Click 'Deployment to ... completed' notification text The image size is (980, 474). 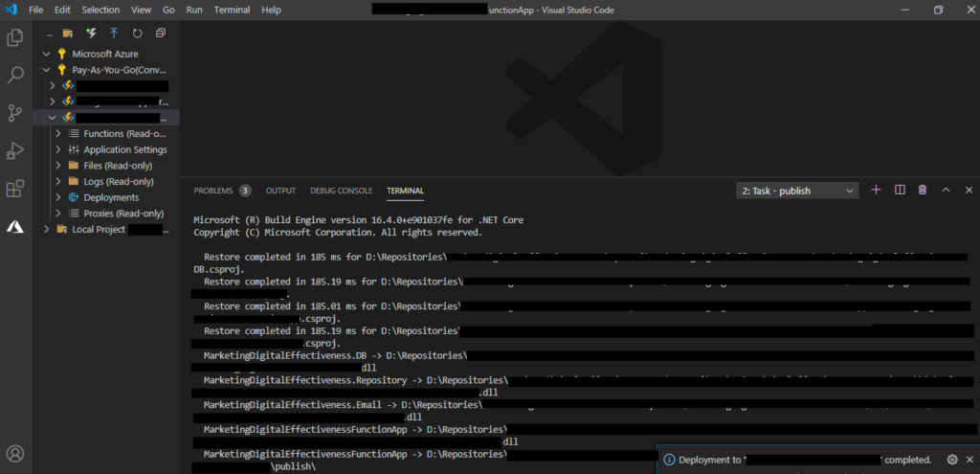click(x=805, y=460)
